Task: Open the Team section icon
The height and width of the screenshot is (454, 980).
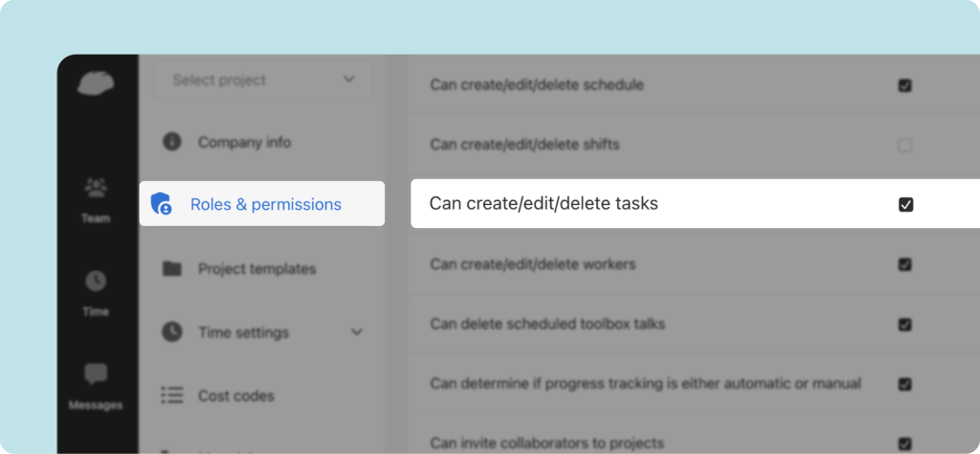Action: point(96,188)
